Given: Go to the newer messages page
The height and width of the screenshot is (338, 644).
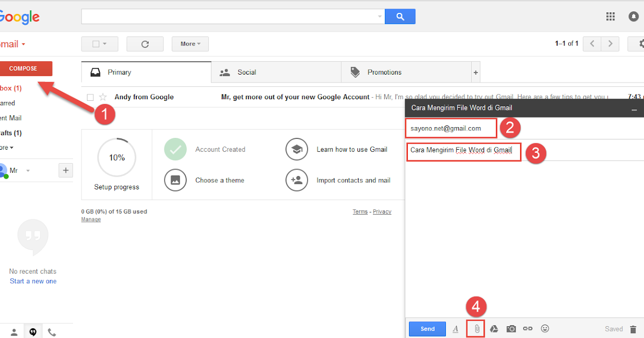Looking at the screenshot, I should pos(592,44).
